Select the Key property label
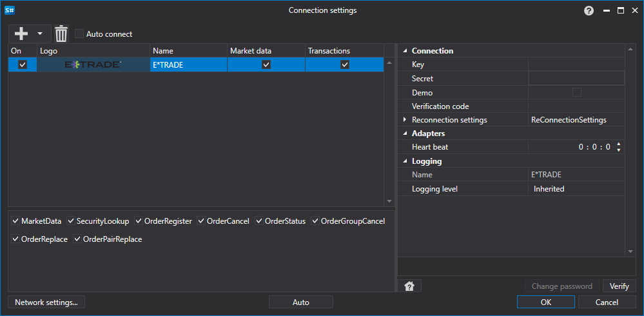This screenshot has width=644, height=316. coord(418,64)
